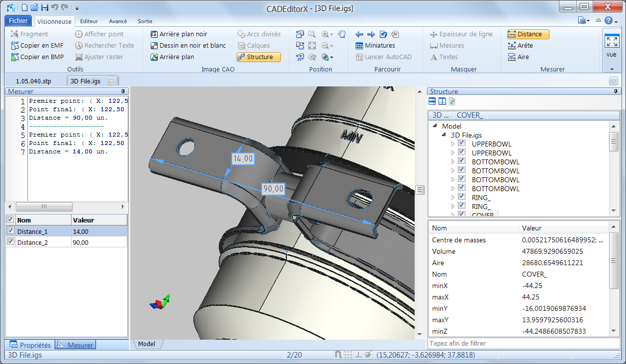Click the Zoom in magnifier icon

(x=326, y=34)
